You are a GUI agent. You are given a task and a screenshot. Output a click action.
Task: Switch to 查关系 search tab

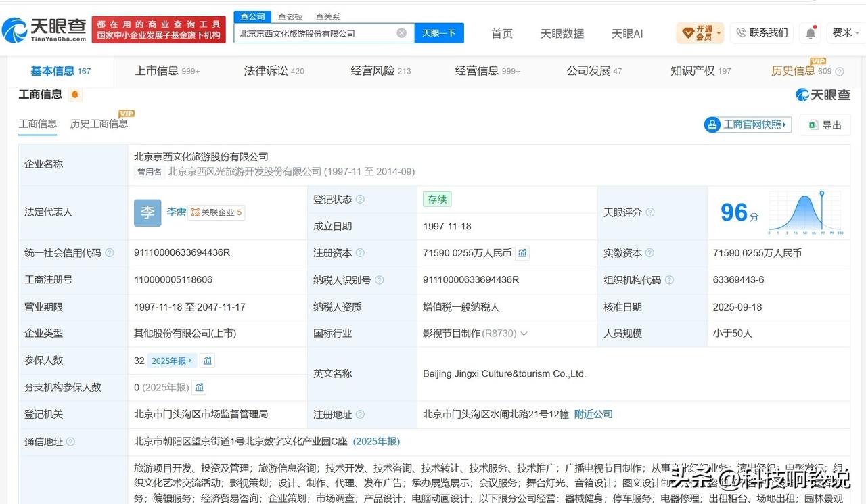[327, 16]
